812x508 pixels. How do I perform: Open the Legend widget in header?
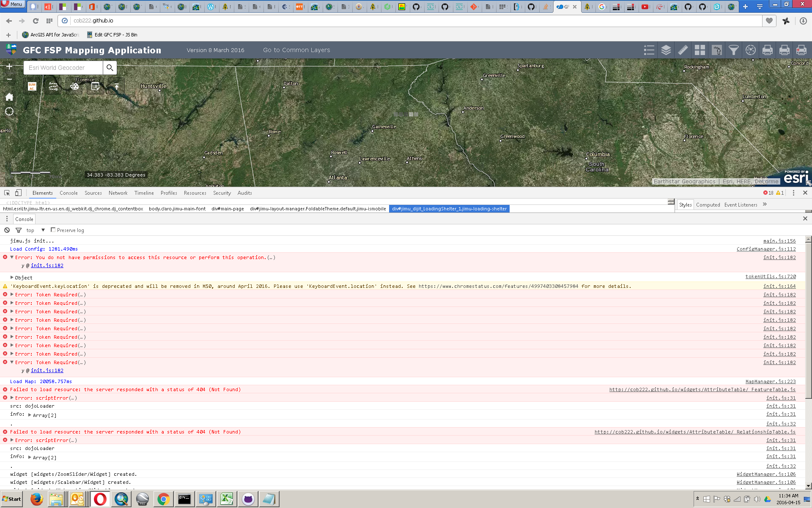tap(649, 50)
